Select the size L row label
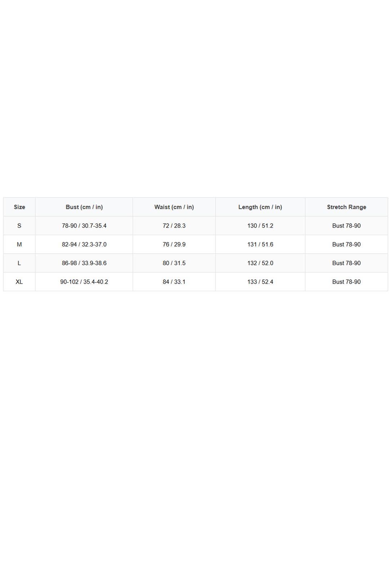 click(19, 263)
